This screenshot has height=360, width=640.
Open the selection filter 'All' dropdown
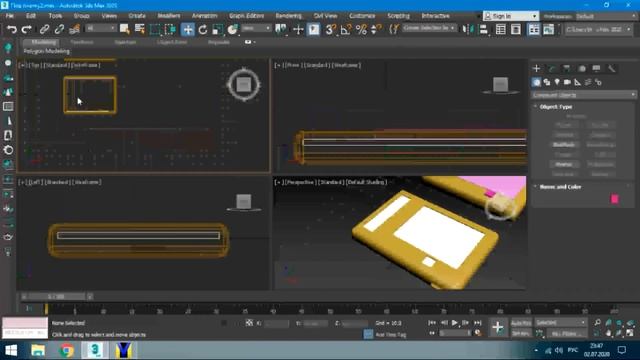click(x=101, y=28)
